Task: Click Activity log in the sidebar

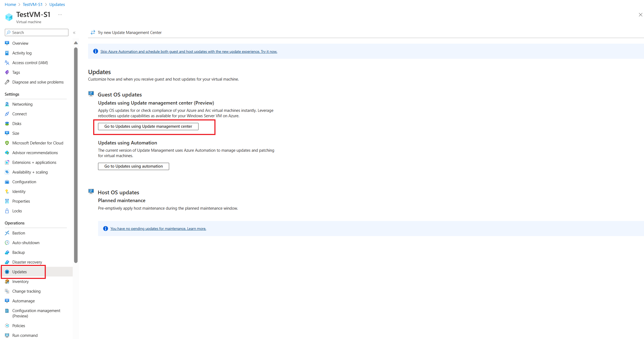Action: click(22, 52)
